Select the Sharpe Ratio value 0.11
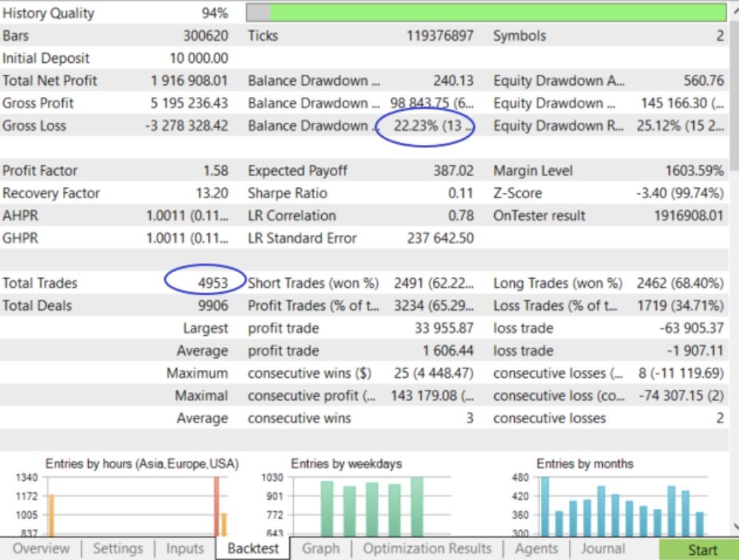 coord(460,193)
